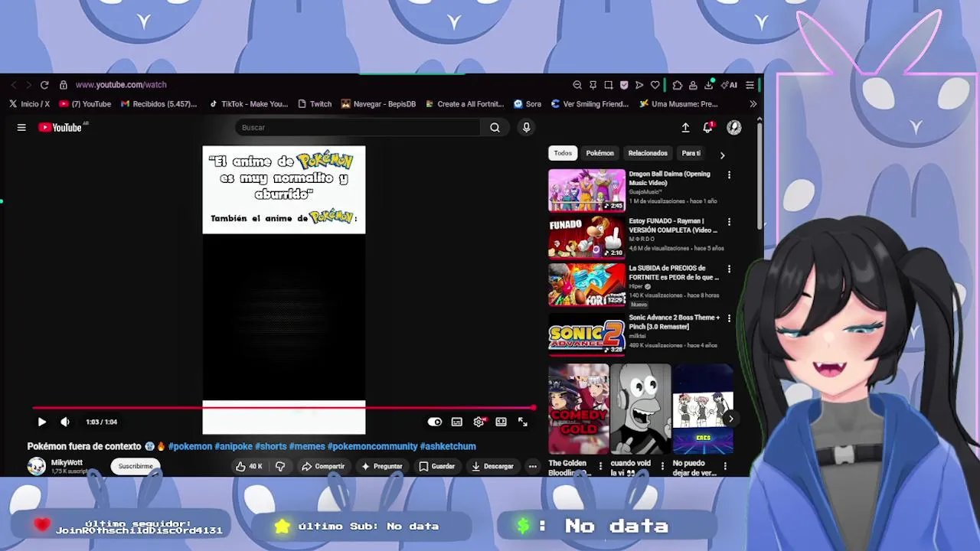Toggle the autoplay switch in the player
Viewport: 980px width, 551px height.
434,422
